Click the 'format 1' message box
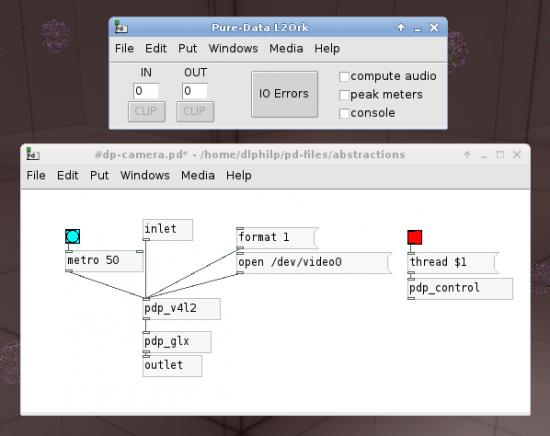Screen dimensions: 550x436 (x=277, y=237)
